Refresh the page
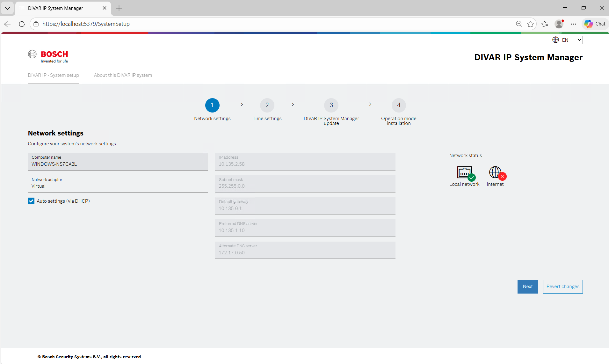The image size is (609, 364). coord(22,24)
